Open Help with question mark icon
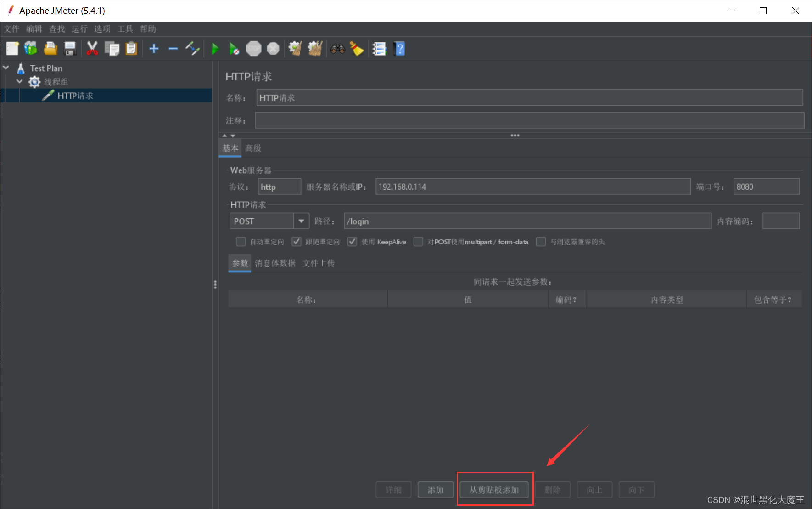The width and height of the screenshot is (812, 509). pos(399,48)
